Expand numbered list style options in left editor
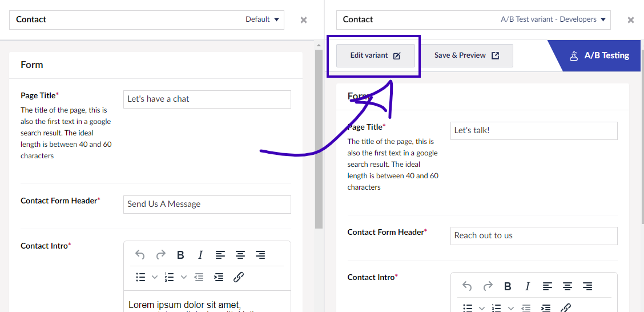Viewport: 644px width, 312px height. point(184,277)
